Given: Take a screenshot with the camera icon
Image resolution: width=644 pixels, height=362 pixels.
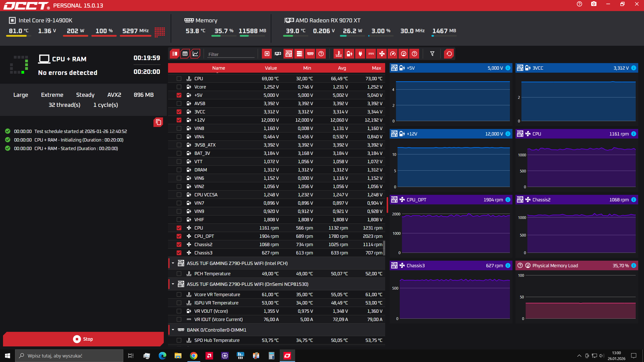Looking at the screenshot, I should (x=594, y=4).
